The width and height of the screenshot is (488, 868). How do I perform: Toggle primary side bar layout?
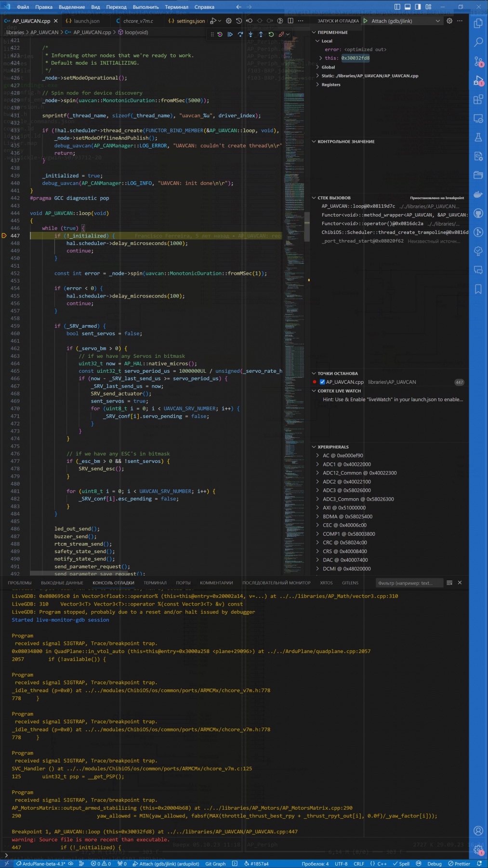[x=397, y=7]
